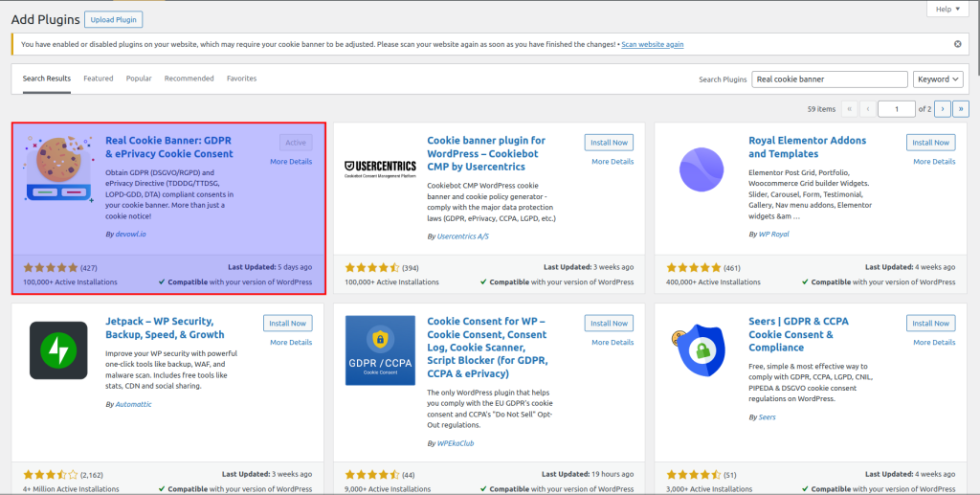980x495 pixels.
Task: Open Cookie banner plugin for WordPress title
Action: coord(485,154)
